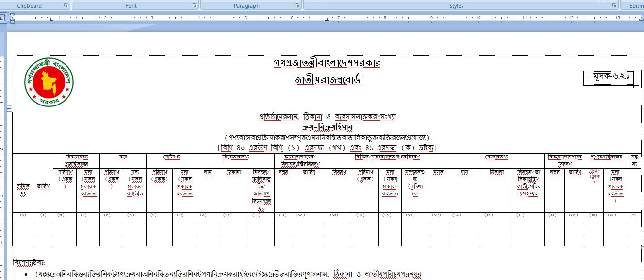The height and width of the screenshot is (280, 644).
Task: Select the Bangladesh government seal logo image
Action: coord(49,83)
